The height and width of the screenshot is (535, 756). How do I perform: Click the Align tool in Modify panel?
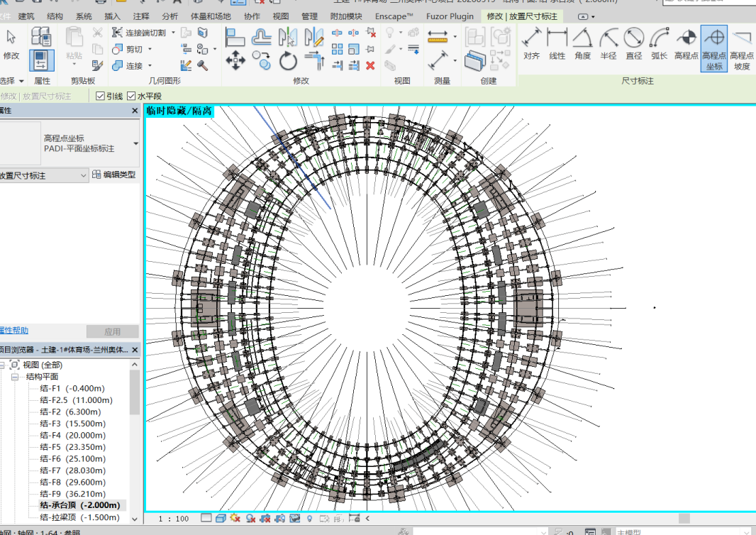coord(235,37)
